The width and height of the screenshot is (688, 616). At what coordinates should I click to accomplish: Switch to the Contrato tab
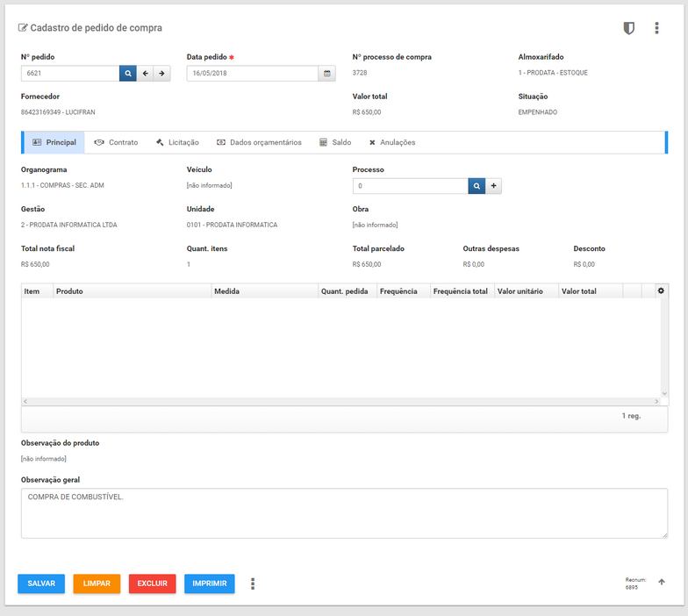(116, 142)
